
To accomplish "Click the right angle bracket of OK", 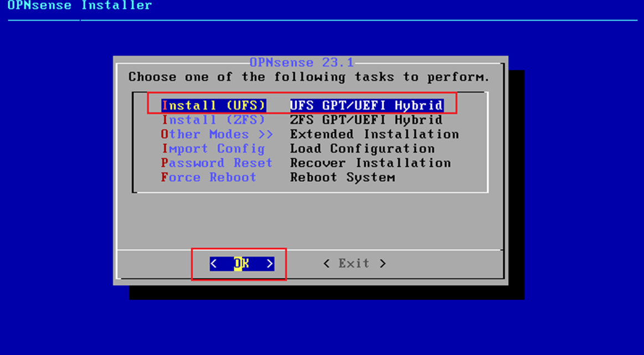I will pos(270,264).
